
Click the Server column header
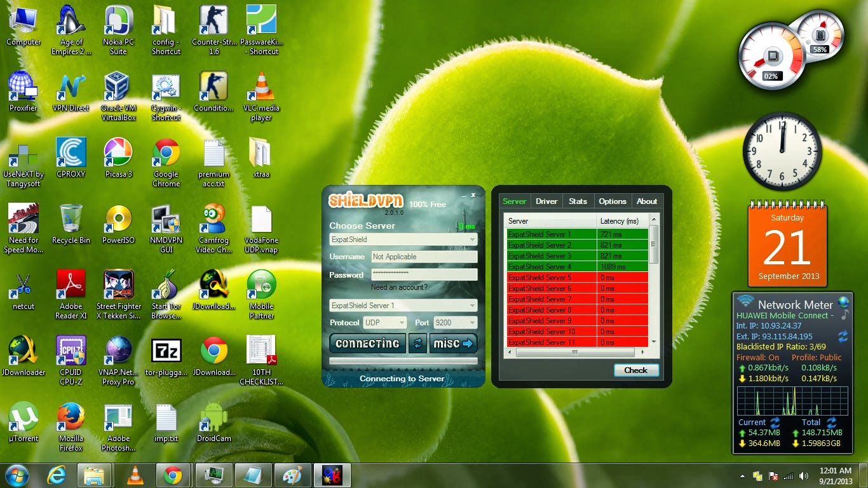click(551, 221)
